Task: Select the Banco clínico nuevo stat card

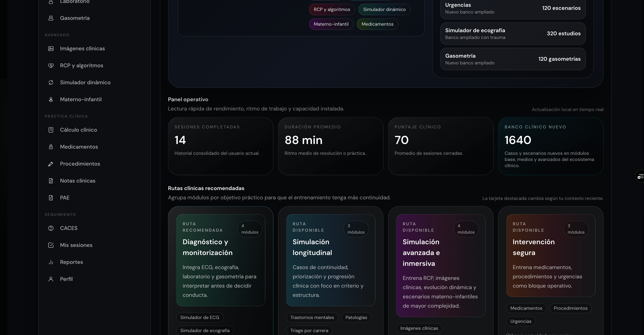Action: tap(551, 146)
